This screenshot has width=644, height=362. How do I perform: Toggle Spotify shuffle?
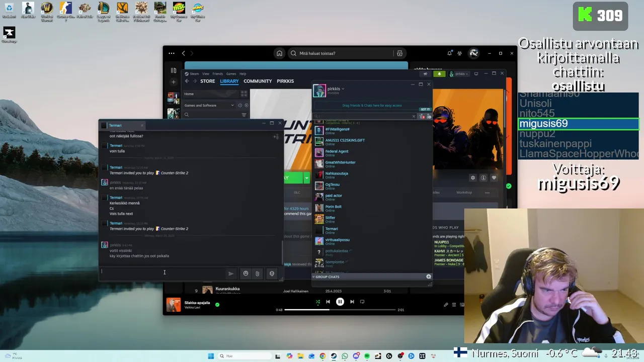pos(317,302)
